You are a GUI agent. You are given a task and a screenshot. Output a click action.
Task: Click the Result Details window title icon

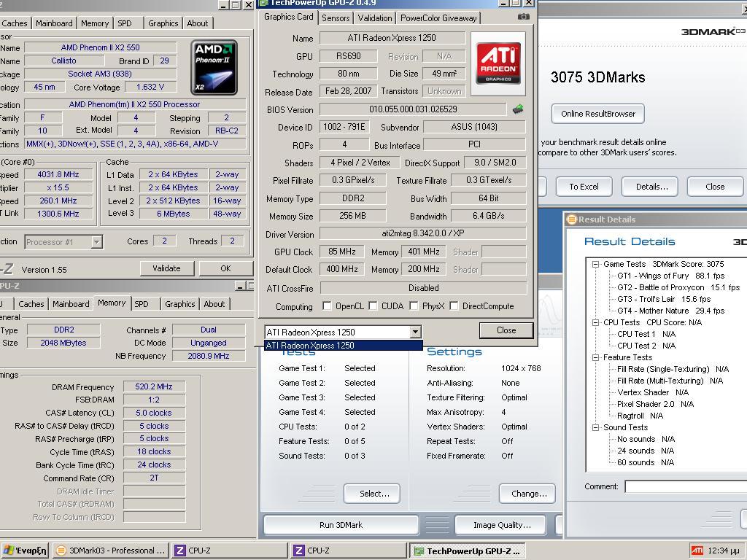point(571,219)
